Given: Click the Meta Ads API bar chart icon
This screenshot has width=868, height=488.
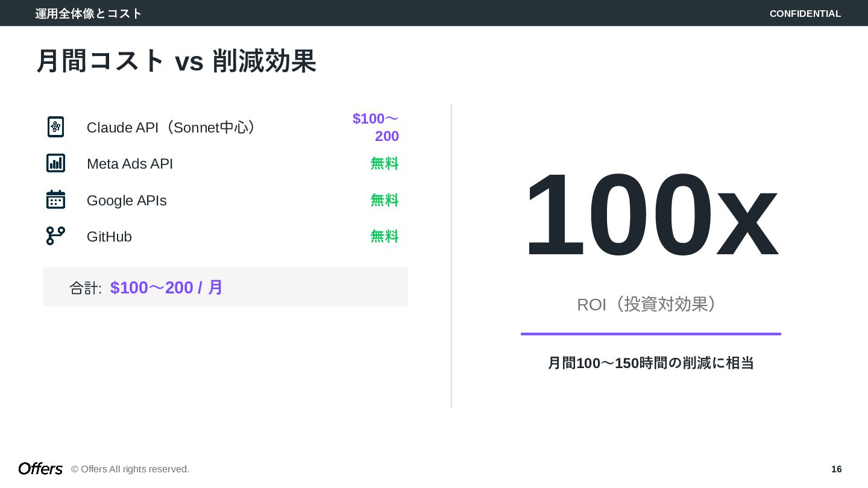Looking at the screenshot, I should (x=55, y=163).
